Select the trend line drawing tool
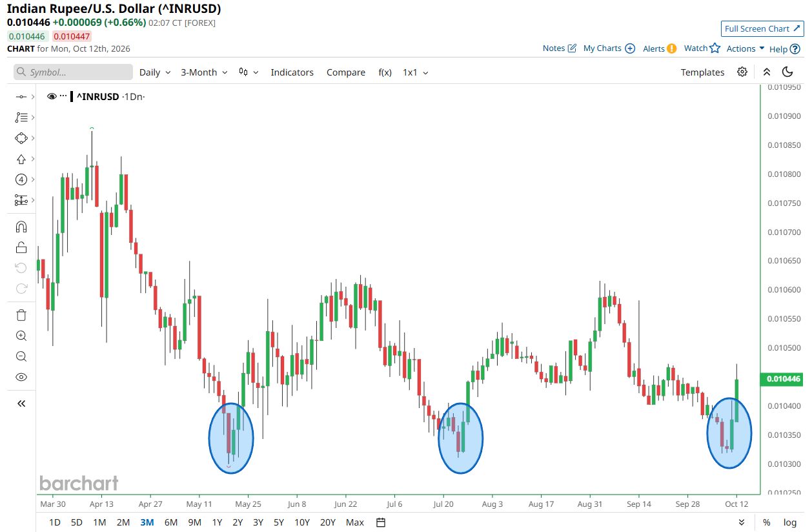The height and width of the screenshot is (532, 812). pyautogui.click(x=21, y=96)
